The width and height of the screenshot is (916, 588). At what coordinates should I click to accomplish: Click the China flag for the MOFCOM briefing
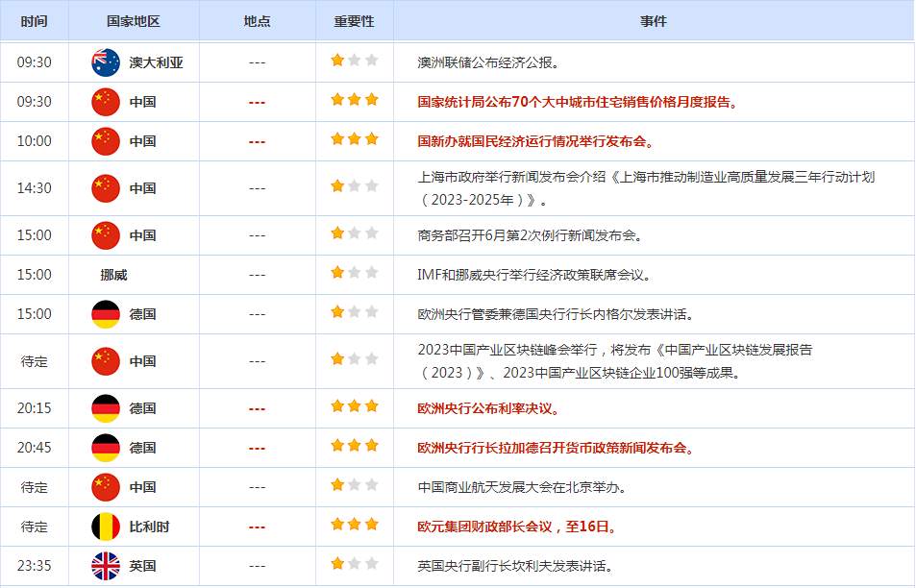point(105,234)
